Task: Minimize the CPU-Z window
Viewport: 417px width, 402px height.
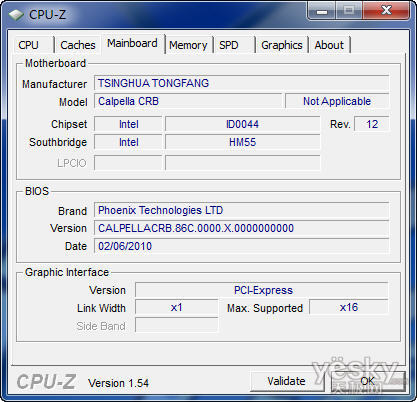Action: 322,11
